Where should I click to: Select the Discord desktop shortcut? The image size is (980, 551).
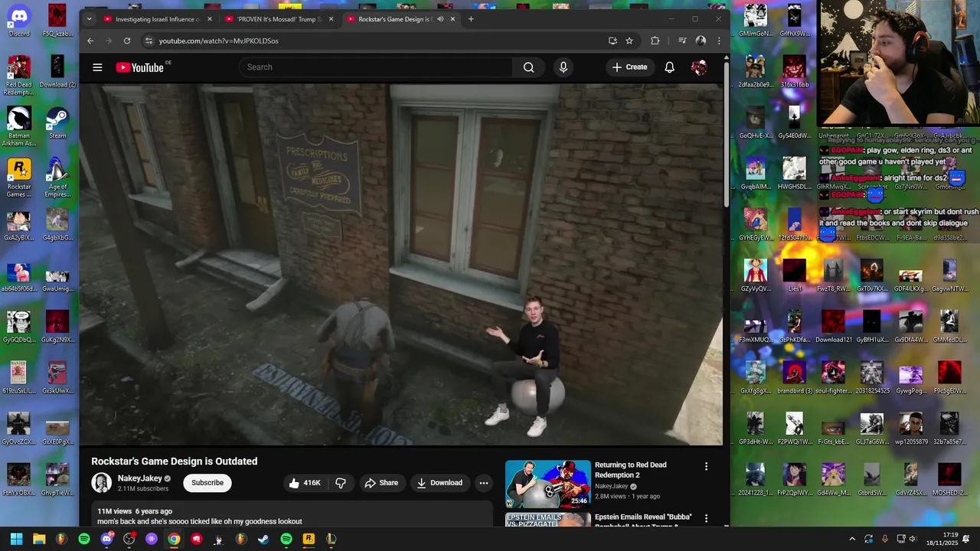coord(19,21)
